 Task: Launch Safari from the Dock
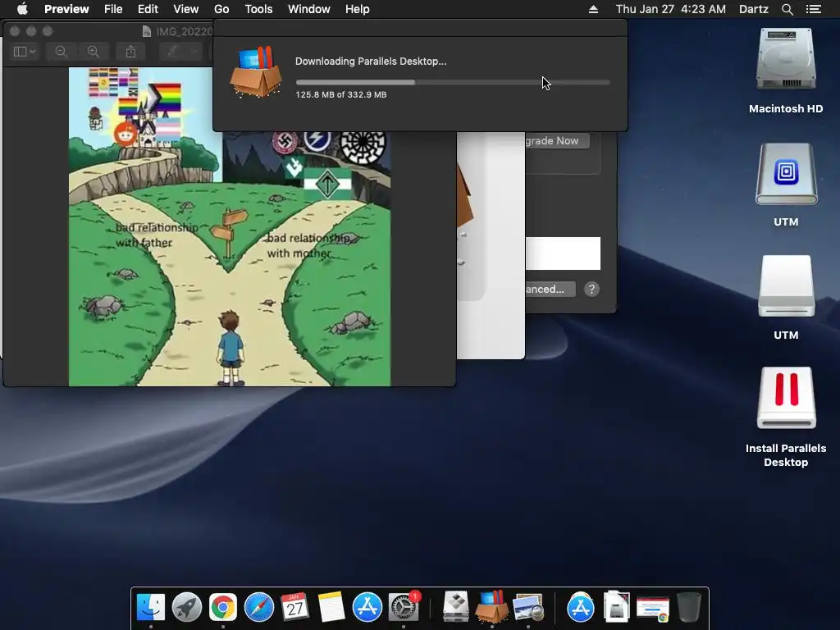(258, 608)
